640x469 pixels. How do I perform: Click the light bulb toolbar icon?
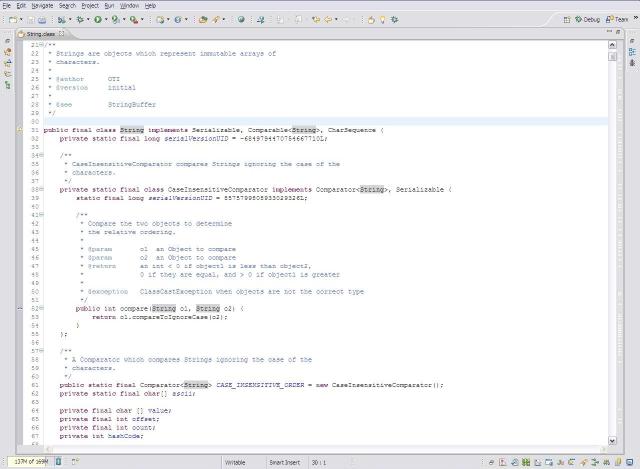[381, 19]
